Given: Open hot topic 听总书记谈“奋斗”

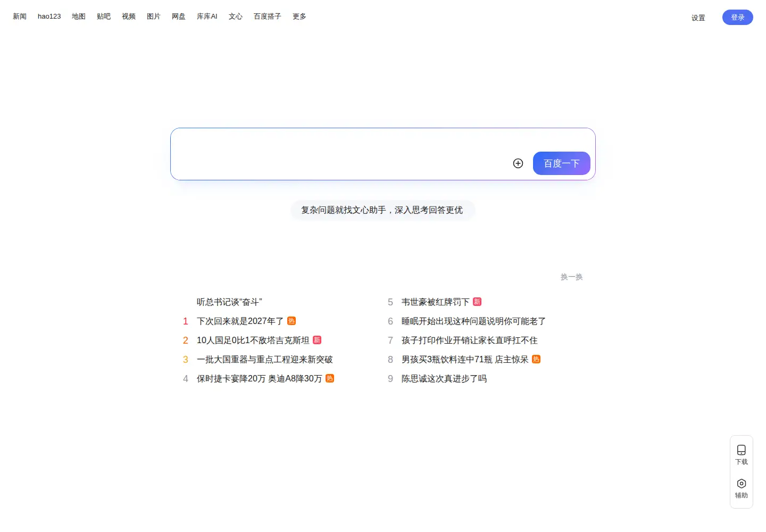Looking at the screenshot, I should coord(230,302).
